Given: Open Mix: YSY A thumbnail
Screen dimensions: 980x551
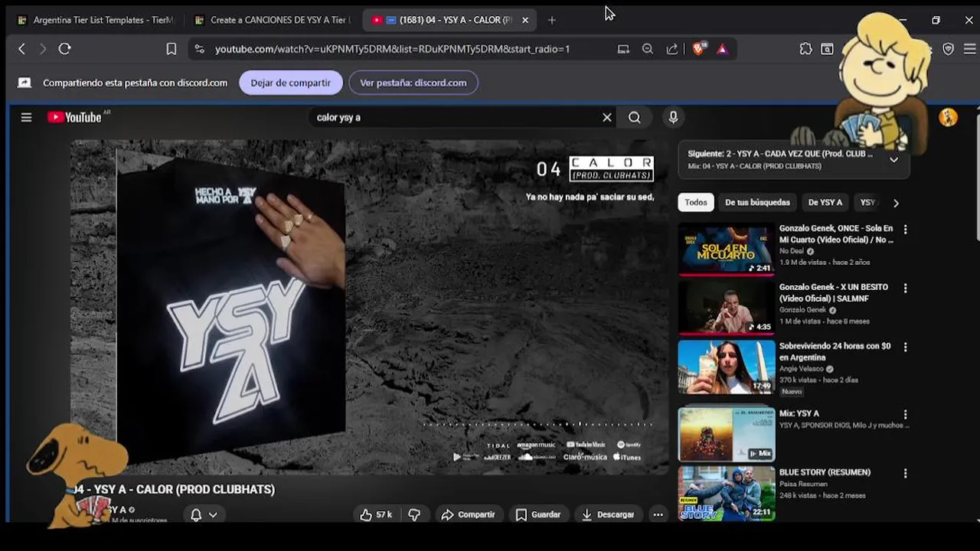Looking at the screenshot, I should tap(726, 434).
